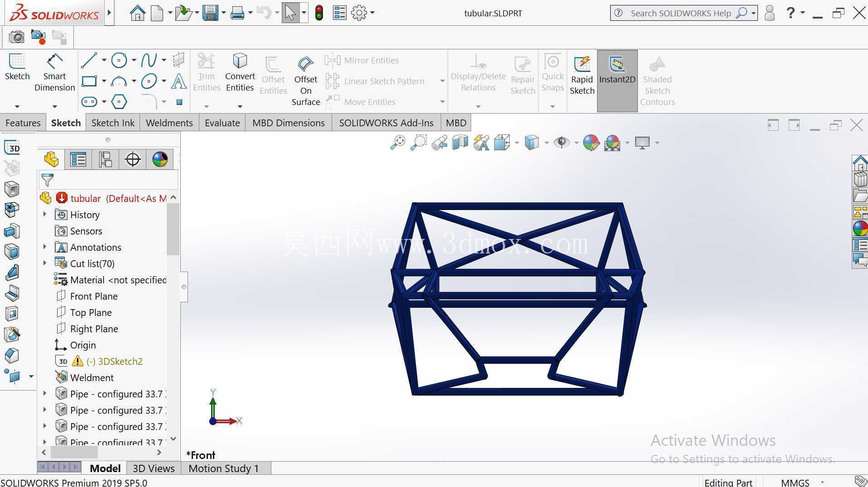The image size is (868, 487).
Task: Select the Front Plane tree item
Action: click(94, 296)
